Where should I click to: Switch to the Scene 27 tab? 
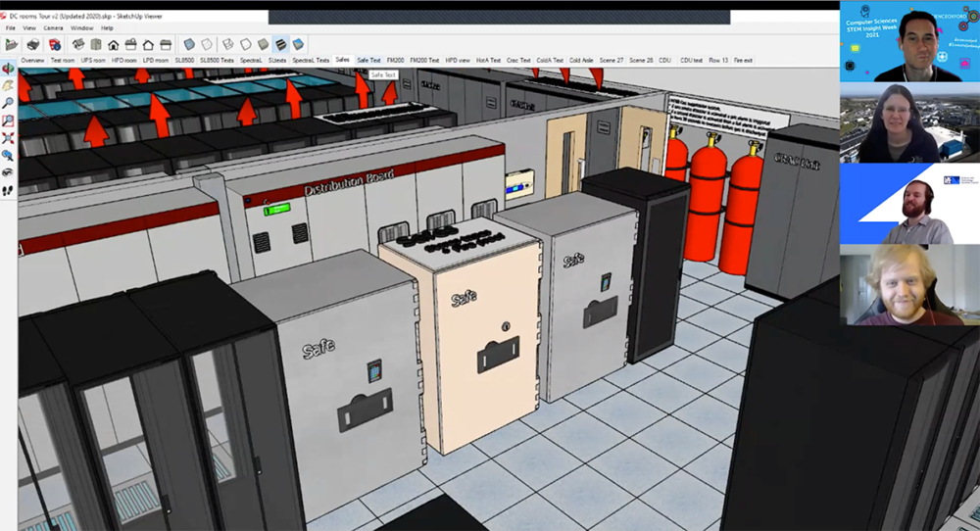612,61
